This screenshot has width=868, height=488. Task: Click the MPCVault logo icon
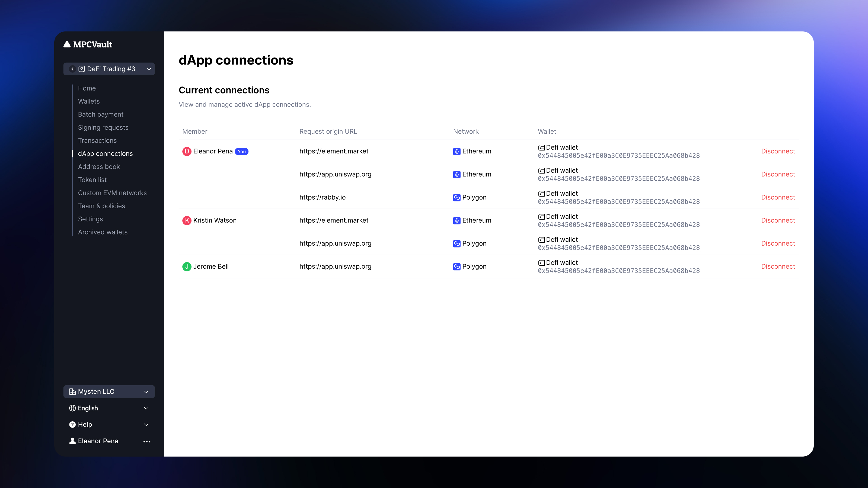[67, 44]
